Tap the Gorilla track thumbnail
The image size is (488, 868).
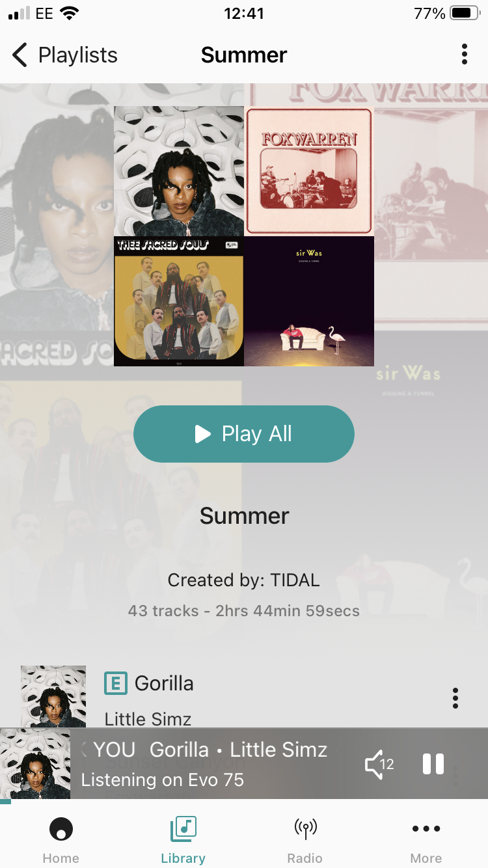pos(53,696)
